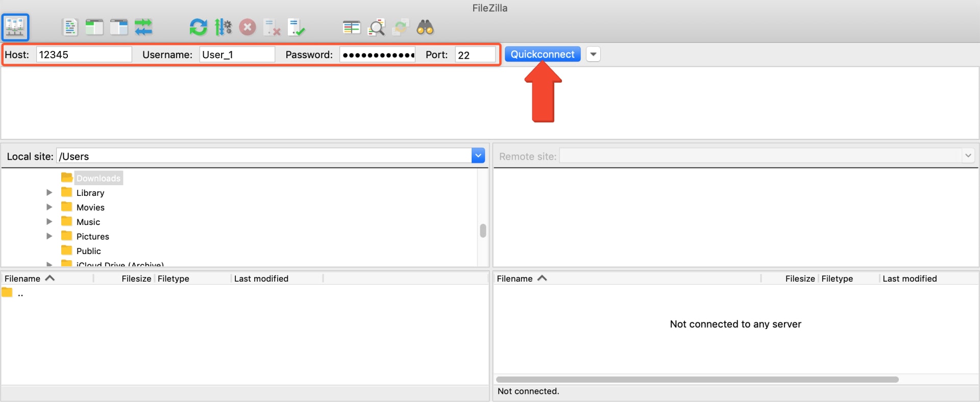Screen dimensions: 980x402
Task: Click the Local site path field
Action: pyautogui.click(x=264, y=156)
